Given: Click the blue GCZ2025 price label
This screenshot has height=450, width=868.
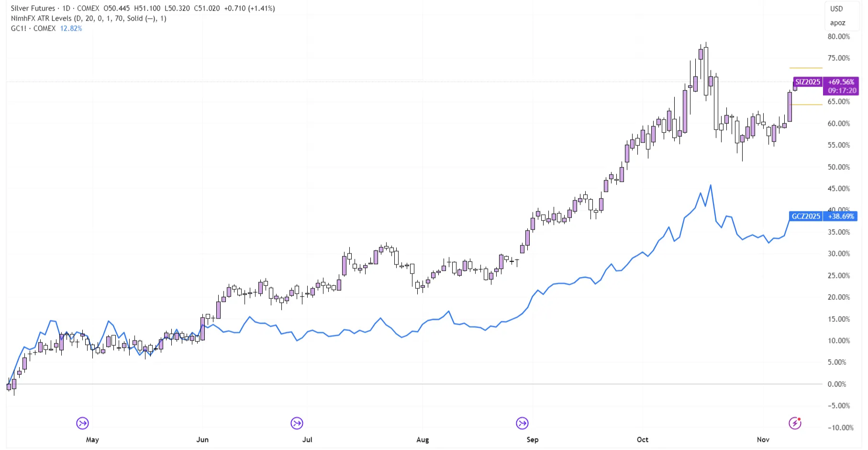Looking at the screenshot, I should [x=806, y=217].
